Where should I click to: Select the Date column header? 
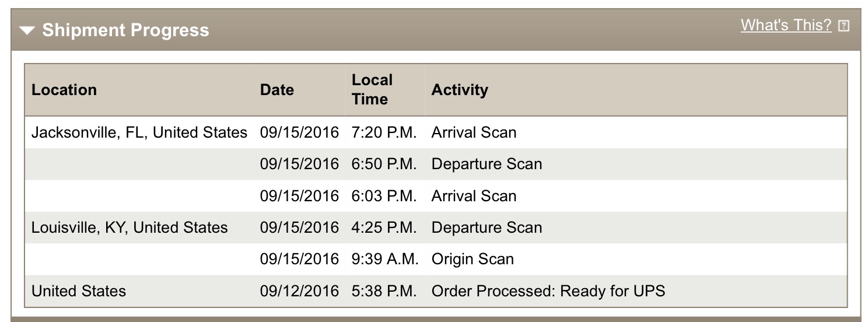(x=277, y=90)
